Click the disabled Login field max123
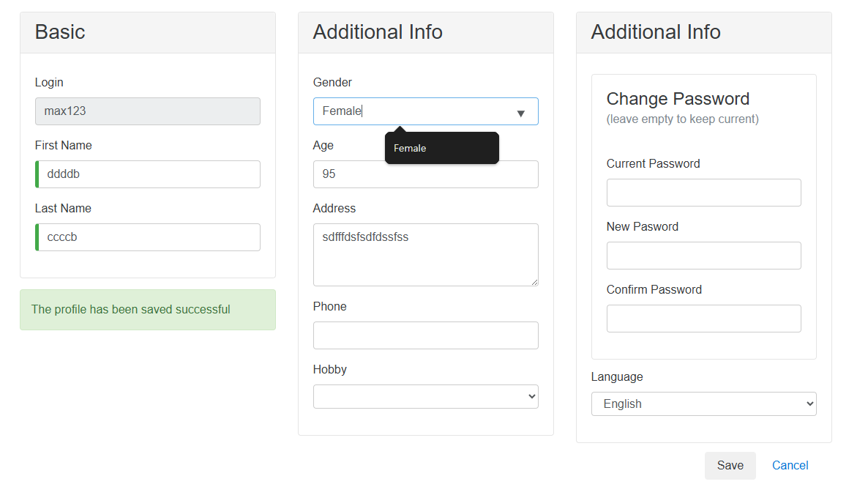The width and height of the screenshot is (868, 487). 148,111
